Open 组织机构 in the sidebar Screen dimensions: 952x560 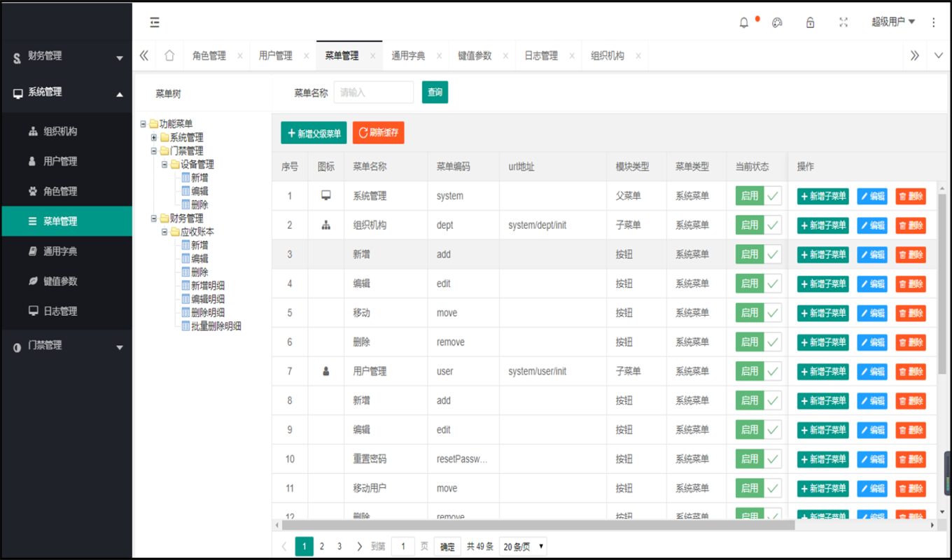[66, 131]
